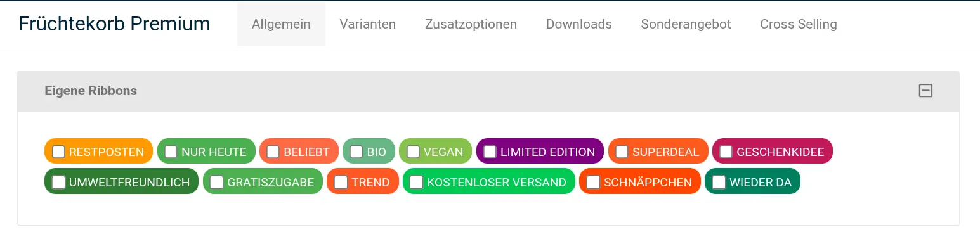980x239 pixels.
Task: Switch to the Varianten tab
Action: [x=367, y=24]
